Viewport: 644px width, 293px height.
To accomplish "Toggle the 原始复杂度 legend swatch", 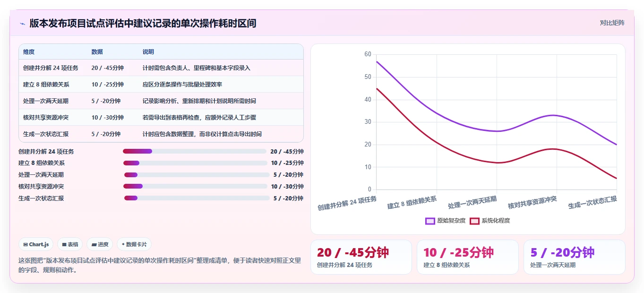I will click(430, 221).
